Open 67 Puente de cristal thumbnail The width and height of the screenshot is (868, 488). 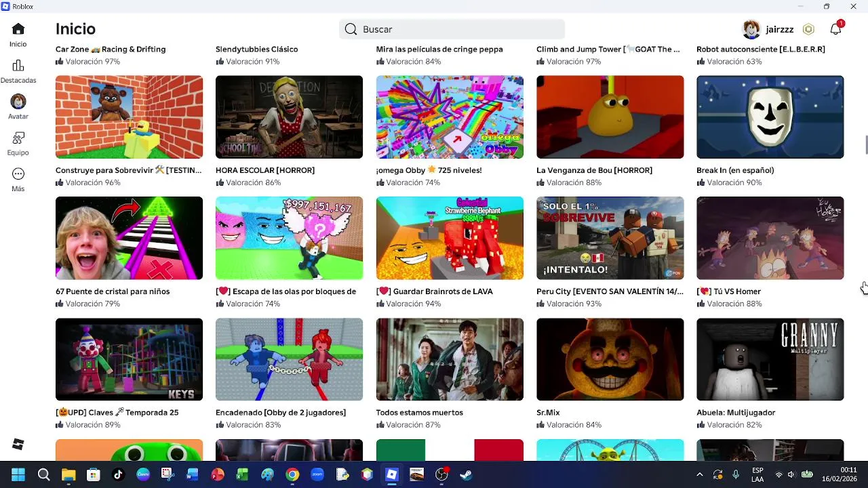129,238
